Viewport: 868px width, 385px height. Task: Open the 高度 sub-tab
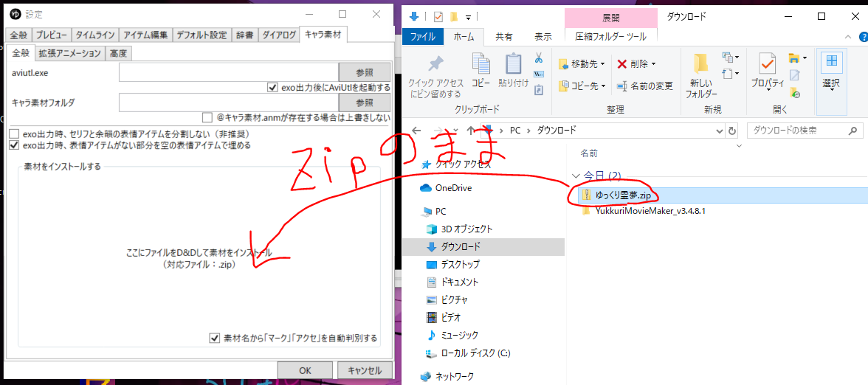click(x=118, y=53)
